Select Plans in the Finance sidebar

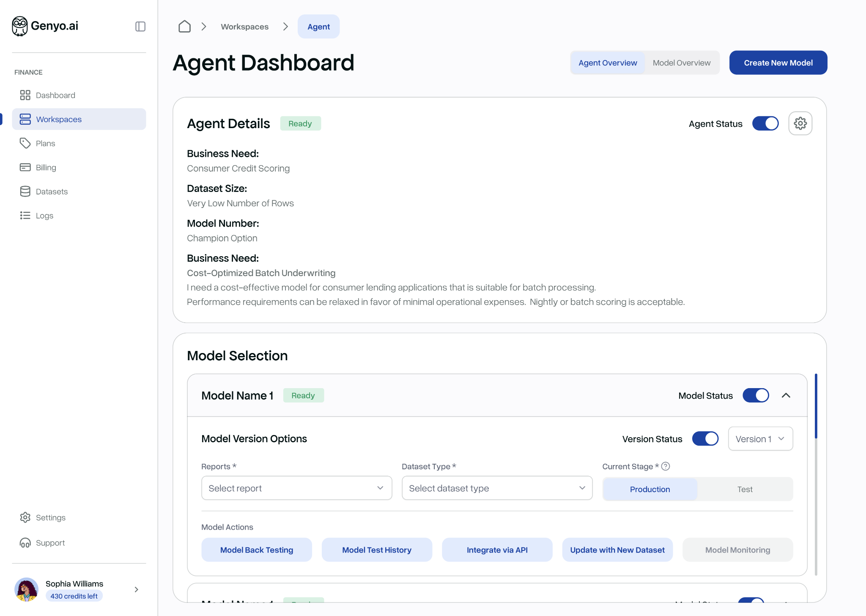click(x=45, y=143)
